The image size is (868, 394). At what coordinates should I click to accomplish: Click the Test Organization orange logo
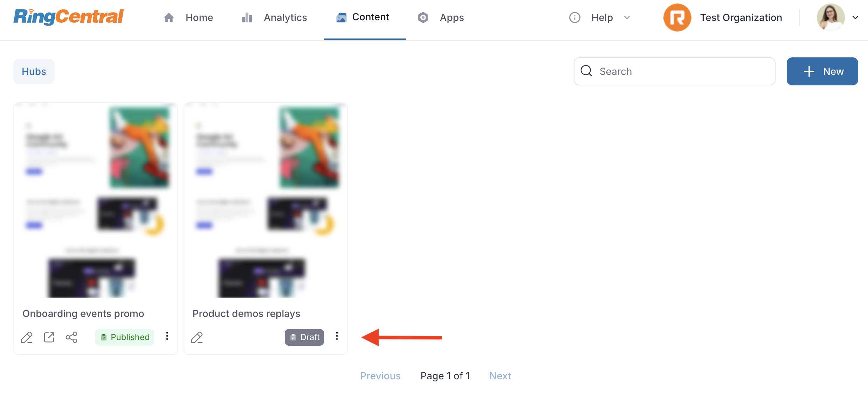[677, 17]
